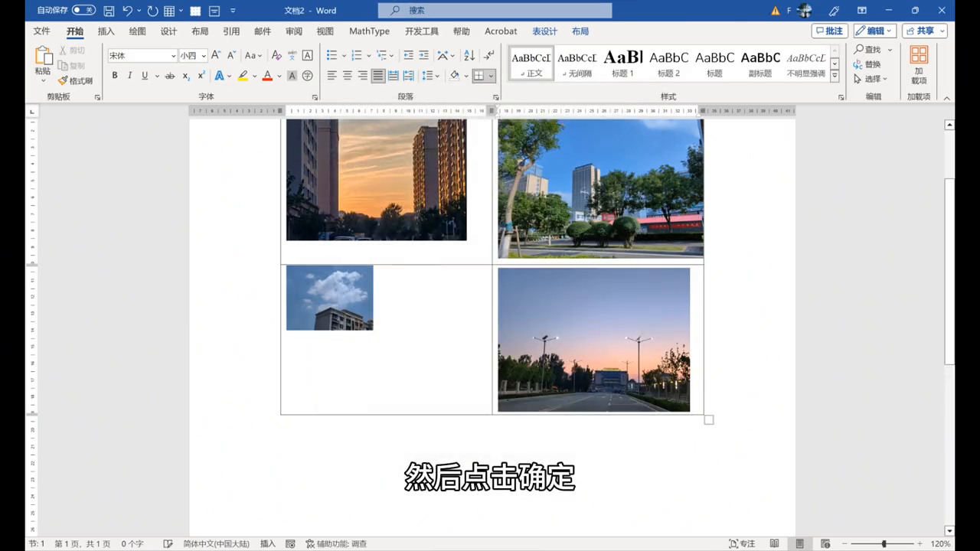
Task: Increase paragraph indent
Action: tap(423, 55)
